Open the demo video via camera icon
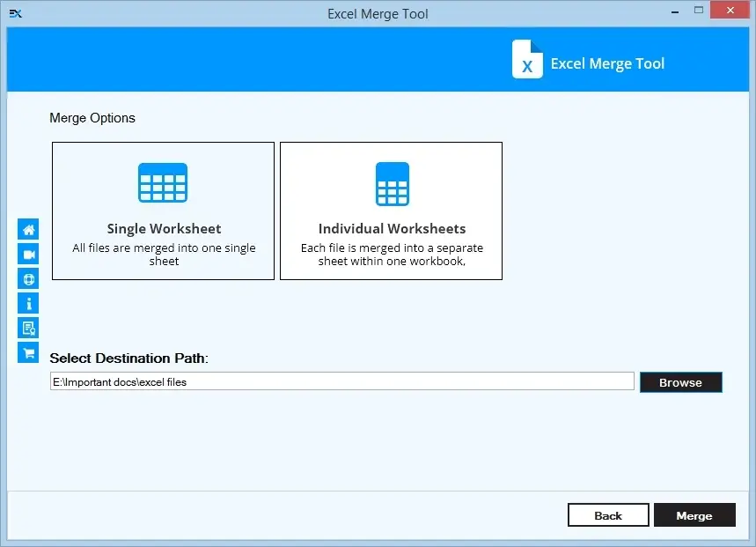 28,254
